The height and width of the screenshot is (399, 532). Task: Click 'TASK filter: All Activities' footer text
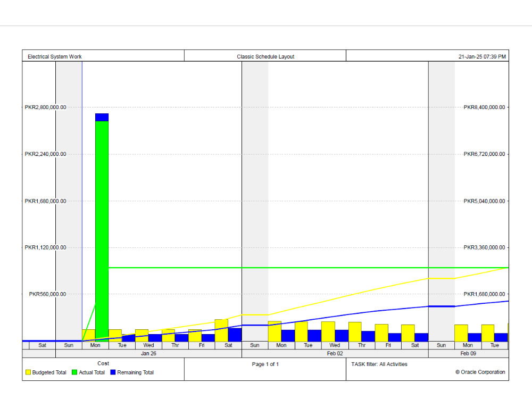[379, 364]
